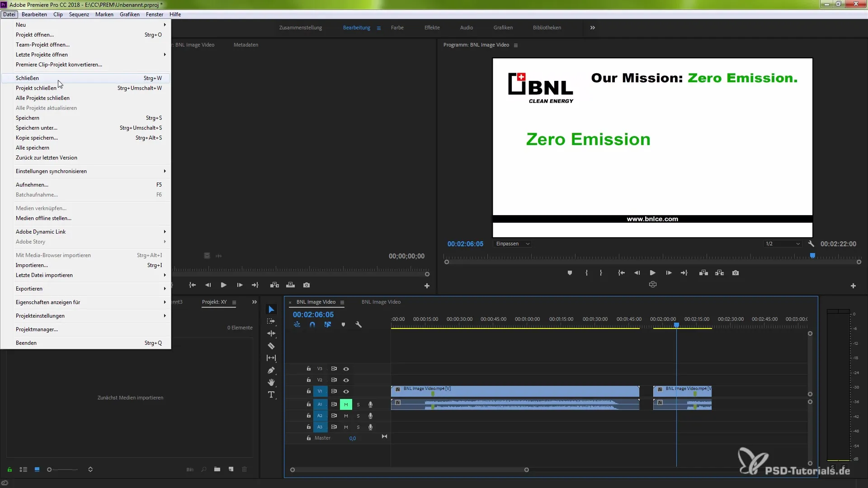Open Program monitor panel menu

515,45
